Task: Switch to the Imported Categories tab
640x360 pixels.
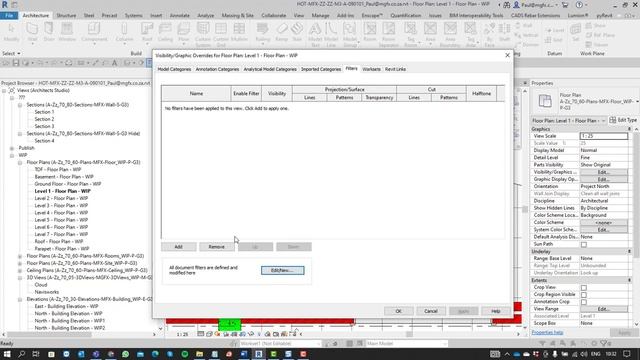Action: [321, 69]
